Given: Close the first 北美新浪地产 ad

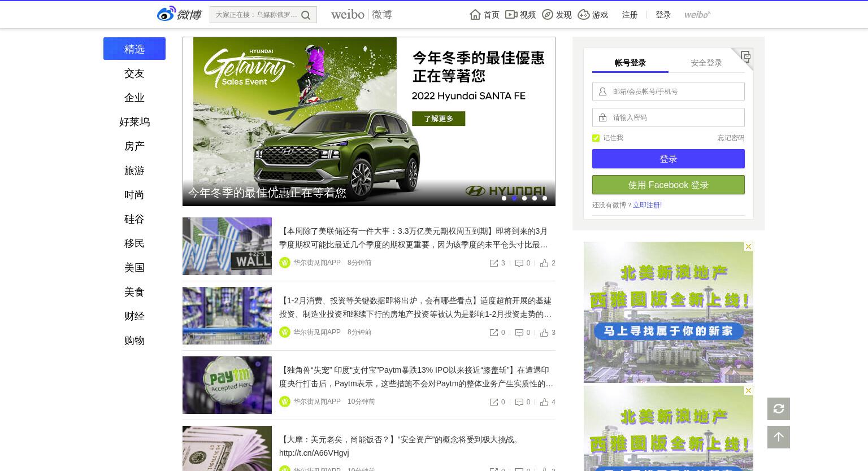Looking at the screenshot, I should point(748,247).
